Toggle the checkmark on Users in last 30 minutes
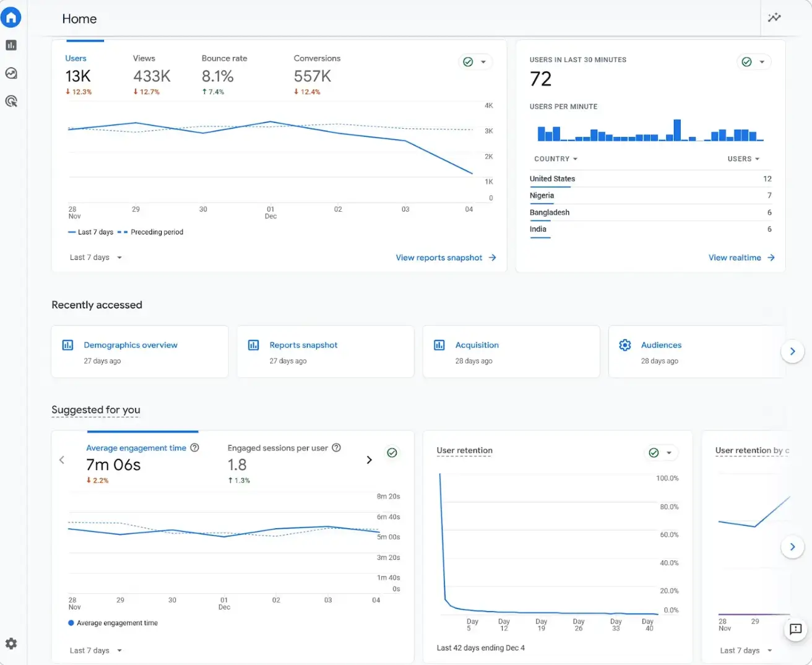This screenshot has width=812, height=665. 746,61
